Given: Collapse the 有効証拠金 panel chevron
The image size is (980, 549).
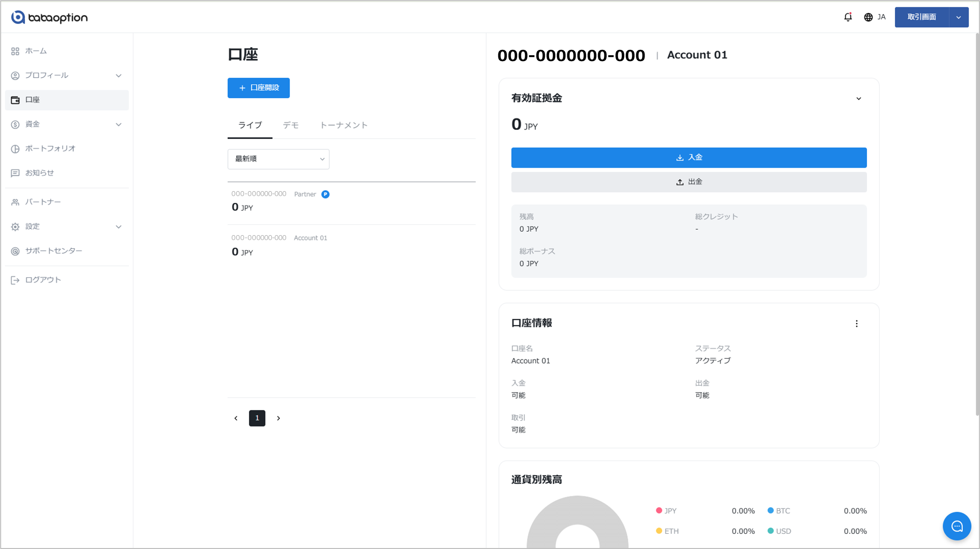Looking at the screenshot, I should [x=859, y=99].
